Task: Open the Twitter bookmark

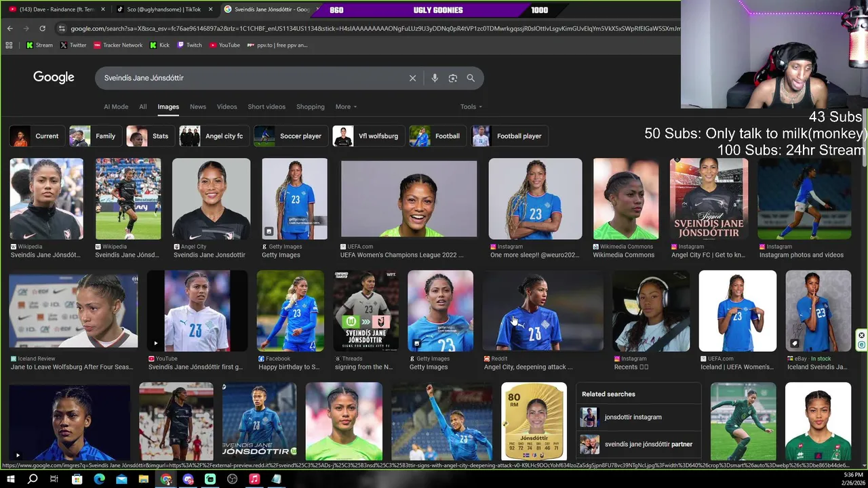Action: coord(73,45)
